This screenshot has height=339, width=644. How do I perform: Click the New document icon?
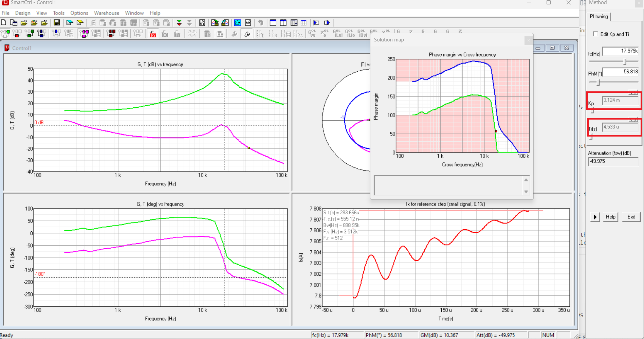(4, 23)
